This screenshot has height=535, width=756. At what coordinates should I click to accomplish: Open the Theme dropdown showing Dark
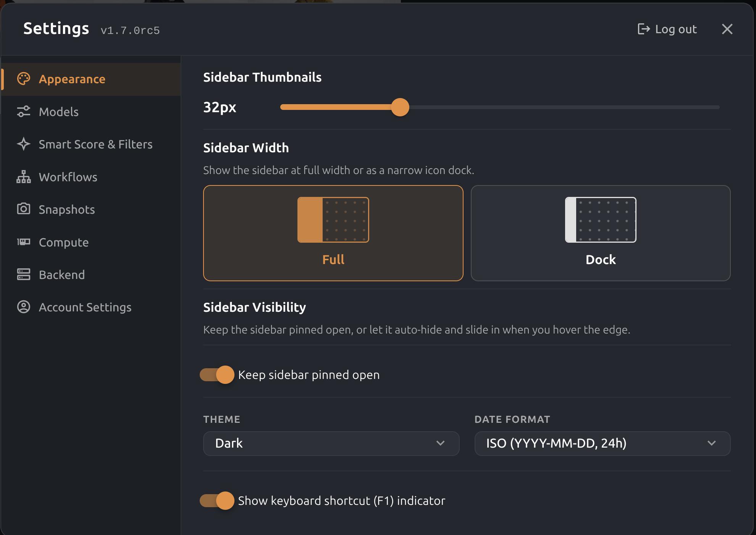(x=331, y=443)
